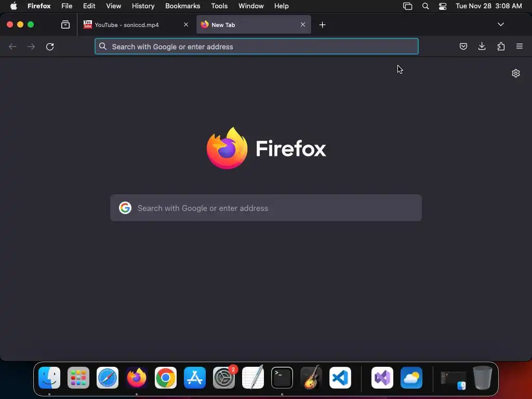
Task: Open the Help menu
Action: click(x=281, y=6)
